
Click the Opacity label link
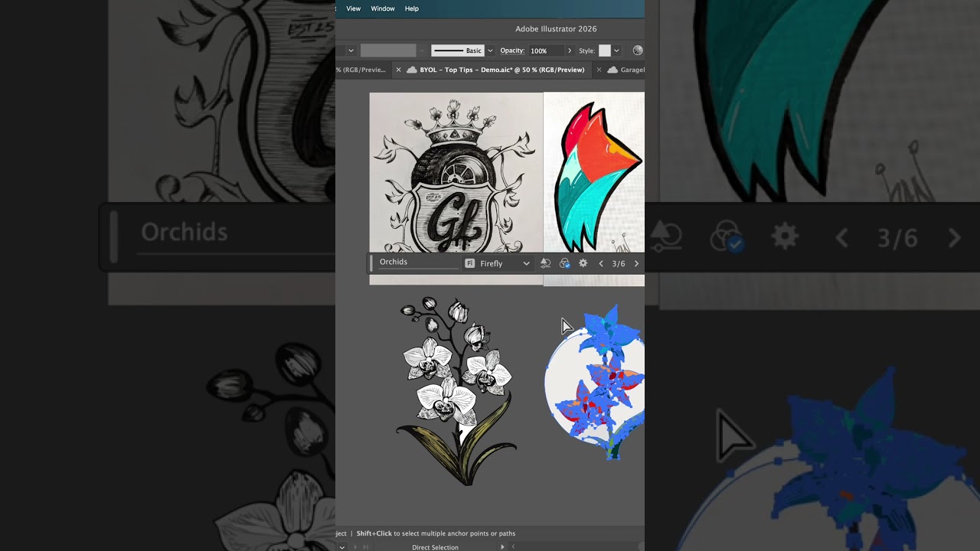512,51
